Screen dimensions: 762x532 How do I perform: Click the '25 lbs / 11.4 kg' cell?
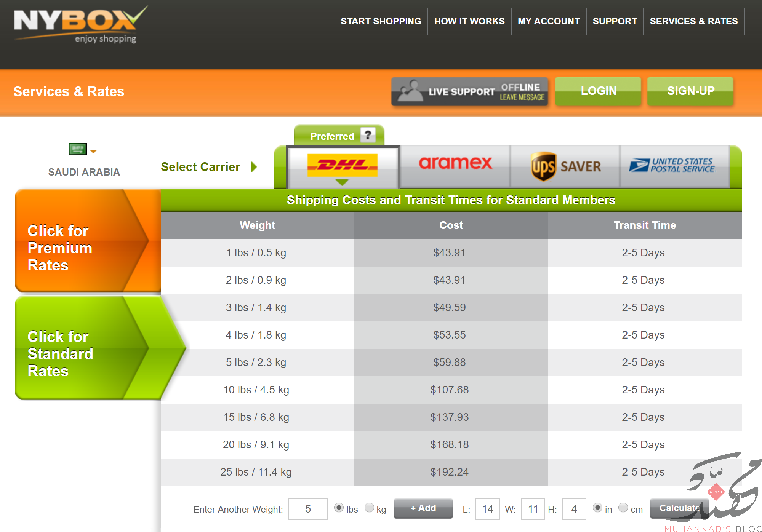pyautogui.click(x=257, y=472)
